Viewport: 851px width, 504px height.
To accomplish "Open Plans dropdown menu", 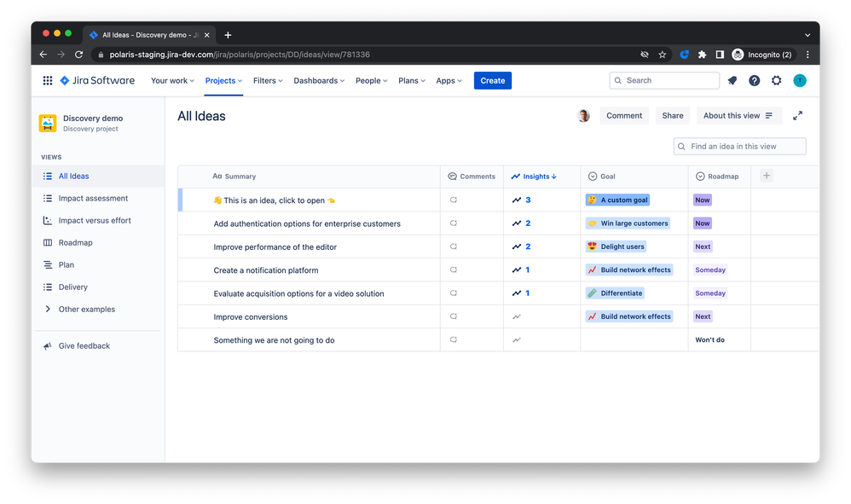I will click(x=411, y=80).
